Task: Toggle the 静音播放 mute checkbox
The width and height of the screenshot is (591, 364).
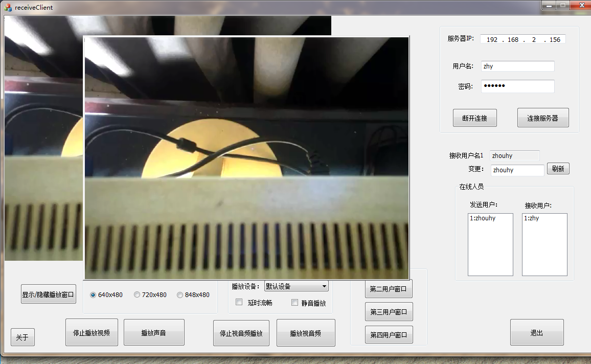Action: point(294,303)
